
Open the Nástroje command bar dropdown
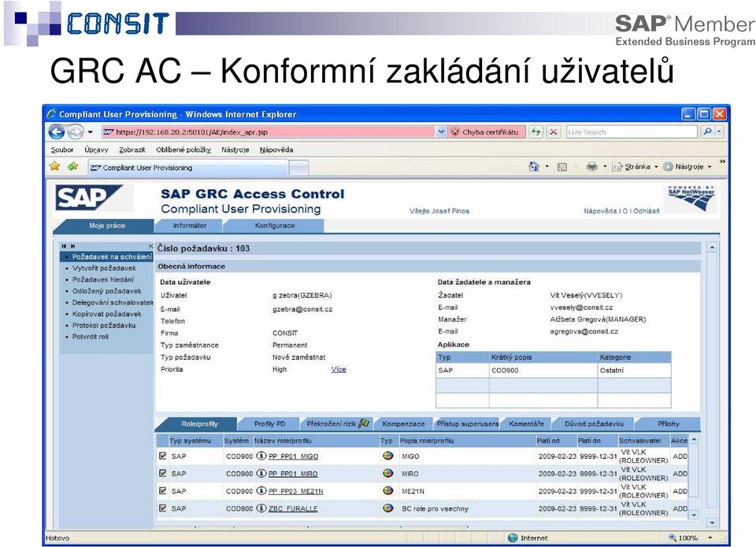point(687,167)
